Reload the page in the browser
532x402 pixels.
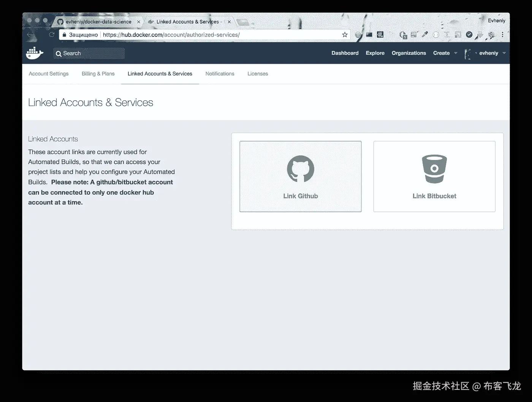click(x=52, y=35)
